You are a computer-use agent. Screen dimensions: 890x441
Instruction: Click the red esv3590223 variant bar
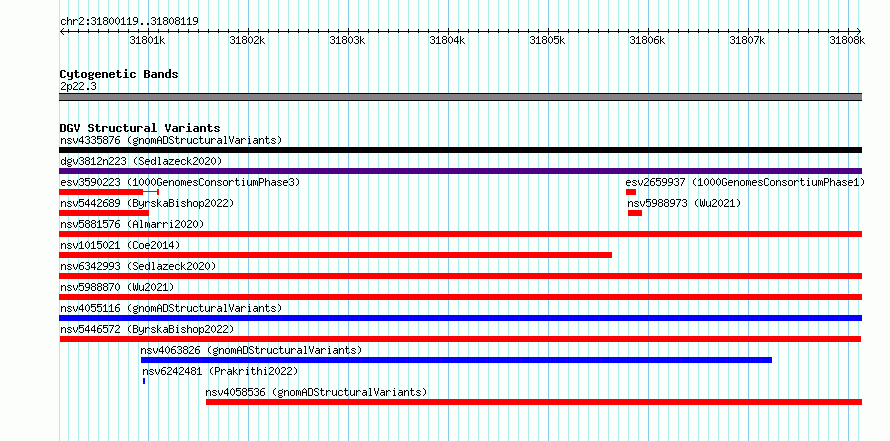(109, 192)
